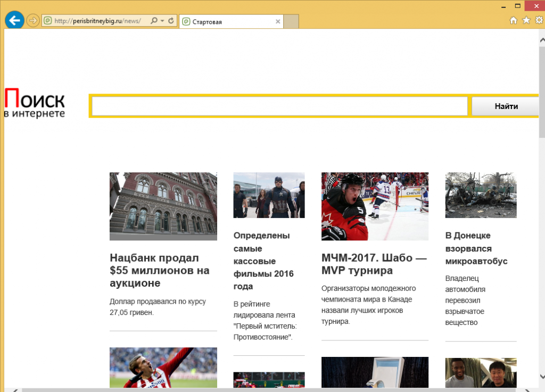Click the browser Back arrow button

point(14,21)
